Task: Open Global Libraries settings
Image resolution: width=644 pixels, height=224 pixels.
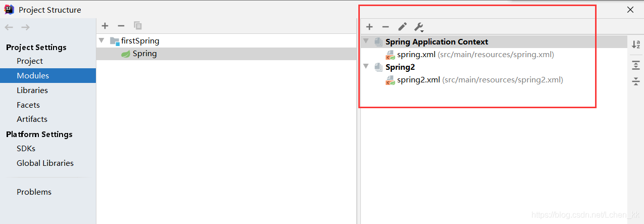Action: tap(45, 163)
